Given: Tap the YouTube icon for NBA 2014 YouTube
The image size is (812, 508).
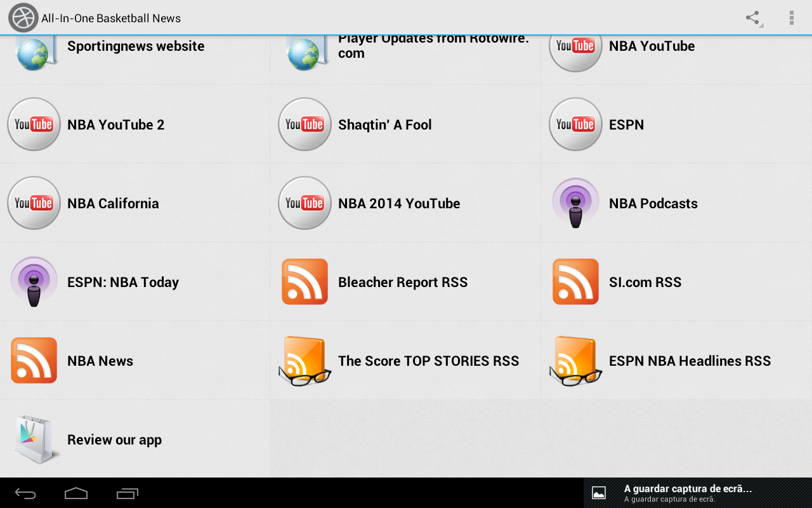Looking at the screenshot, I should tap(304, 203).
